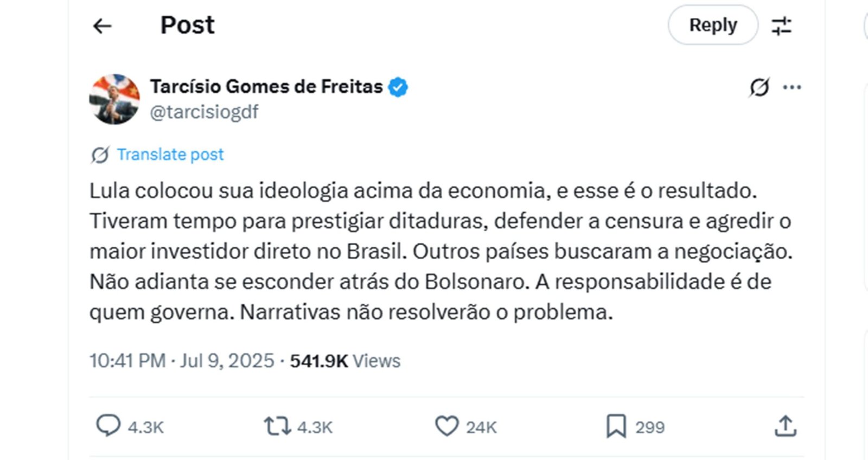Click the @tarcisiogdf handle
Viewport: 868px width, 460px height.
click(x=204, y=112)
